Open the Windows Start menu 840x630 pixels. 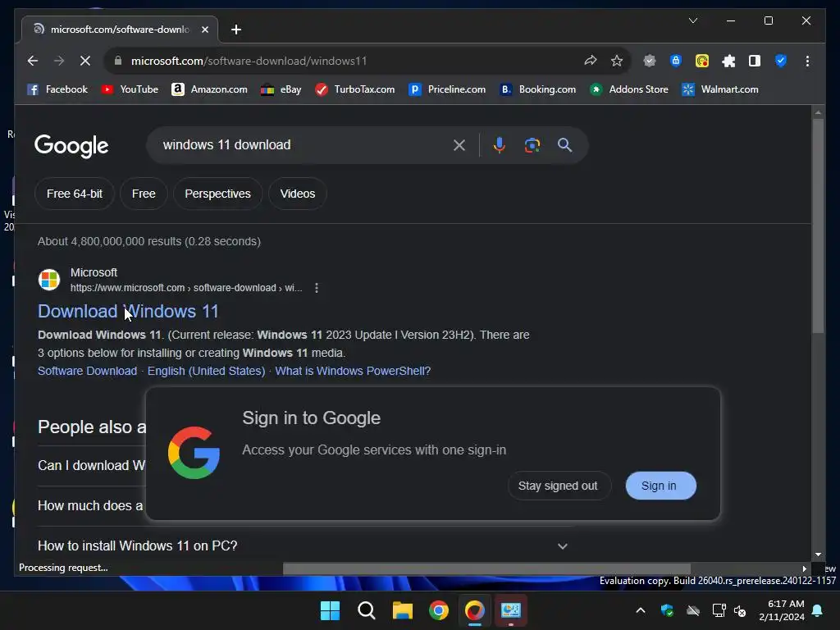330,610
